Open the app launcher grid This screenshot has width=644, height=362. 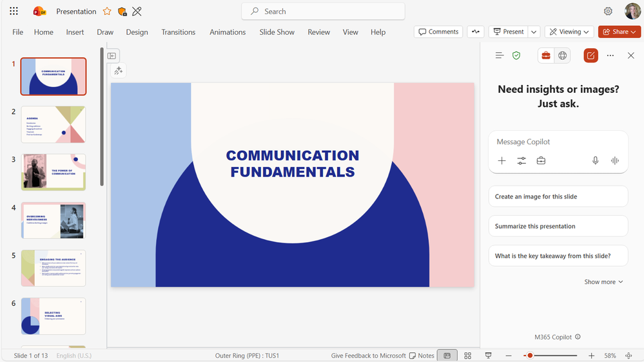(14, 12)
